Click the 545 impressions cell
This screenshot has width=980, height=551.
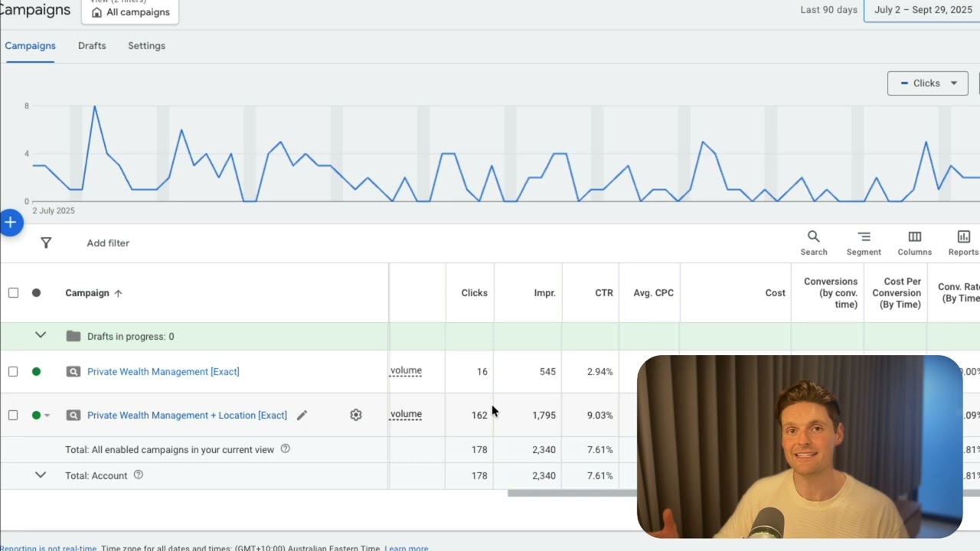[547, 372]
